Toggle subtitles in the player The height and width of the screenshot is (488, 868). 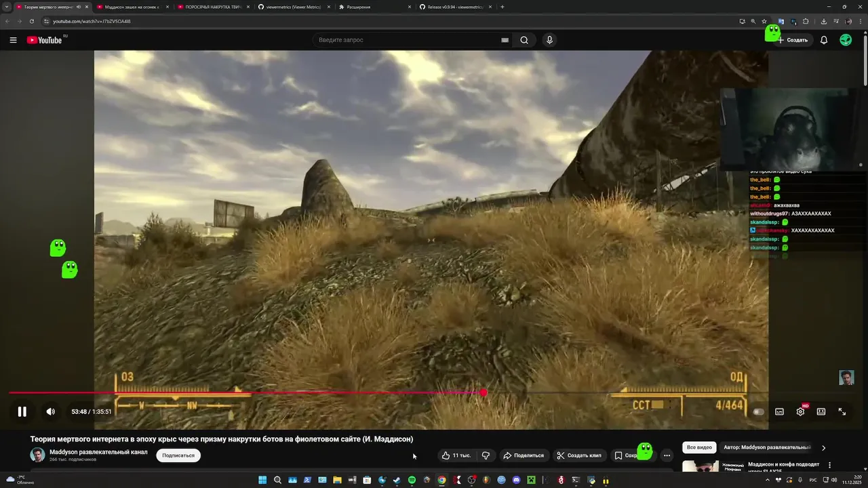779,411
